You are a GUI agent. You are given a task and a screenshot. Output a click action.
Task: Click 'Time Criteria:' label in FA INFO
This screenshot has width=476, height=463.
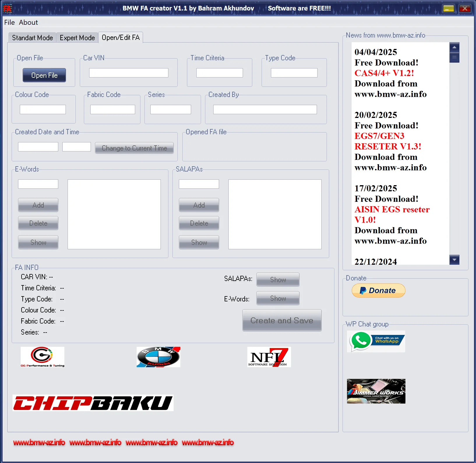point(38,288)
